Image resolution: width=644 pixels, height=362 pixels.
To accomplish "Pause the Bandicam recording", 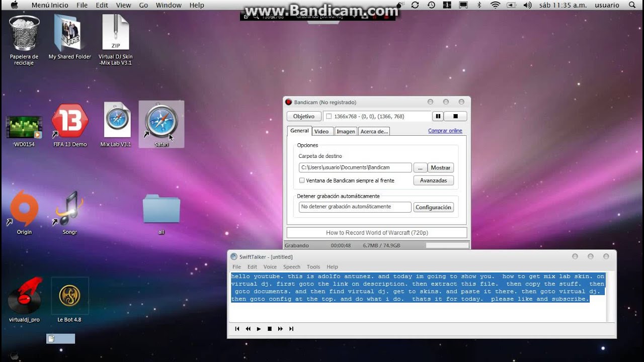I will (x=438, y=116).
